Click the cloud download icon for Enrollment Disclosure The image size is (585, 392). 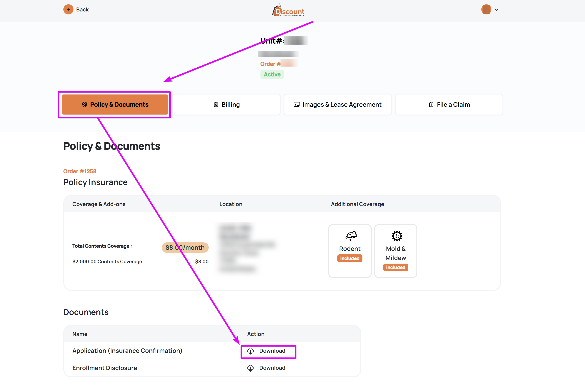pyautogui.click(x=250, y=368)
